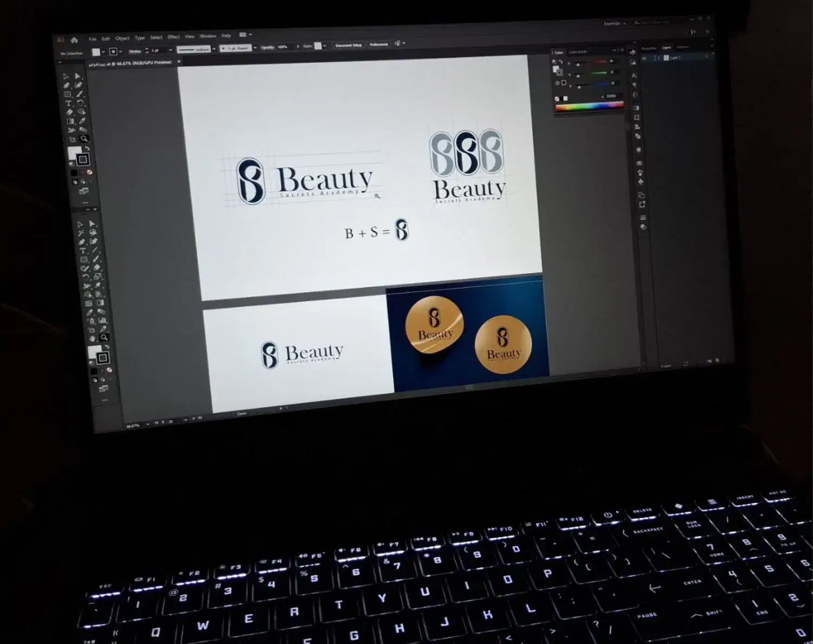The height and width of the screenshot is (644, 813).
Task: Open the Effect menu
Action: coord(173,37)
